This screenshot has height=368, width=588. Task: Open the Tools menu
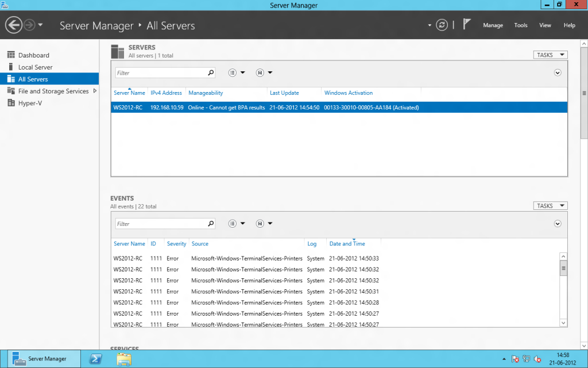point(520,25)
